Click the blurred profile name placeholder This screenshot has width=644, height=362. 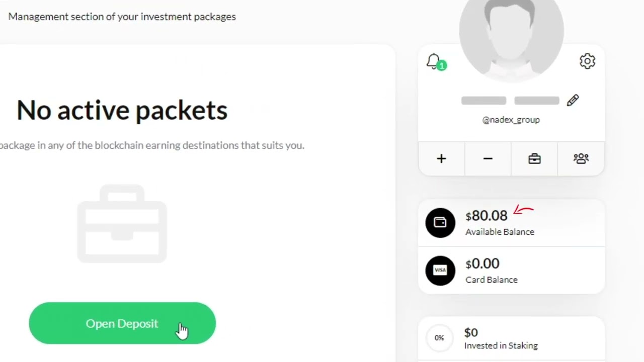coord(510,101)
